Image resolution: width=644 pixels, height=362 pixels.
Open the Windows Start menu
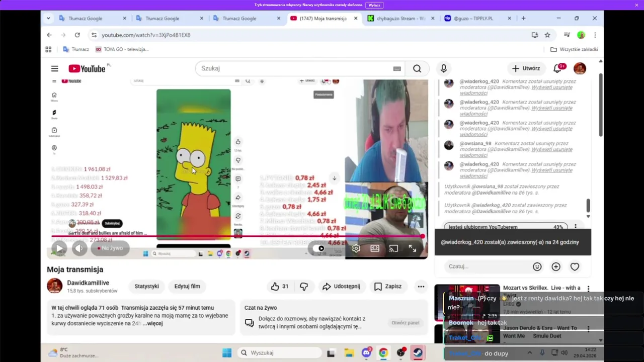[227, 353]
